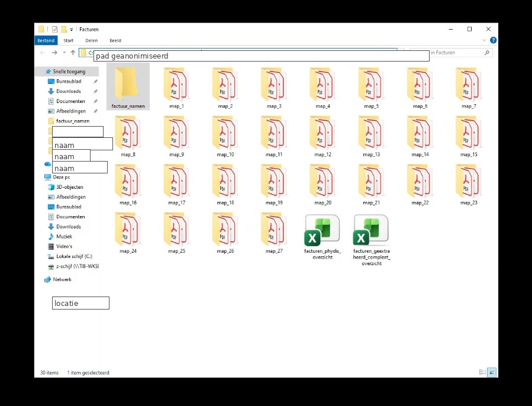This screenshot has height=406, width=532.
Task: Click folder map_20
Action: [323, 184]
